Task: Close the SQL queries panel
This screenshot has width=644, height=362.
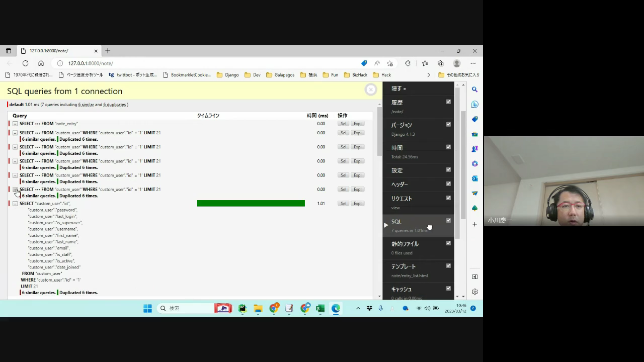Action: (371, 89)
